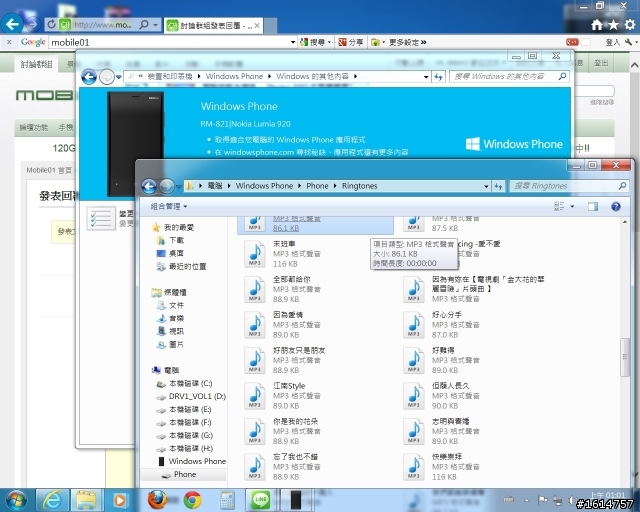This screenshot has height=512, width=640.
Task: Select 好朋友只是朋友 file name
Action: 299,350
